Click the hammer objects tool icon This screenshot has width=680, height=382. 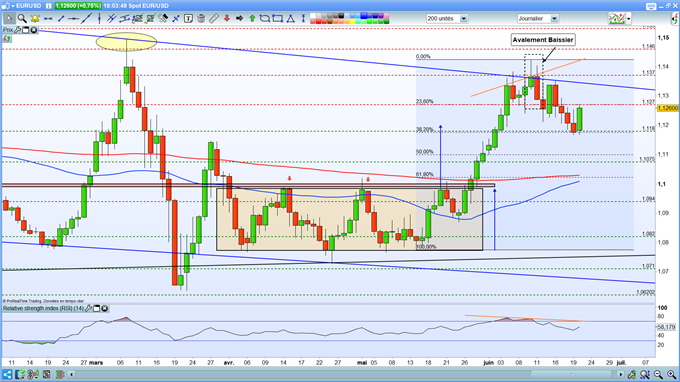pyautogui.click(x=163, y=19)
